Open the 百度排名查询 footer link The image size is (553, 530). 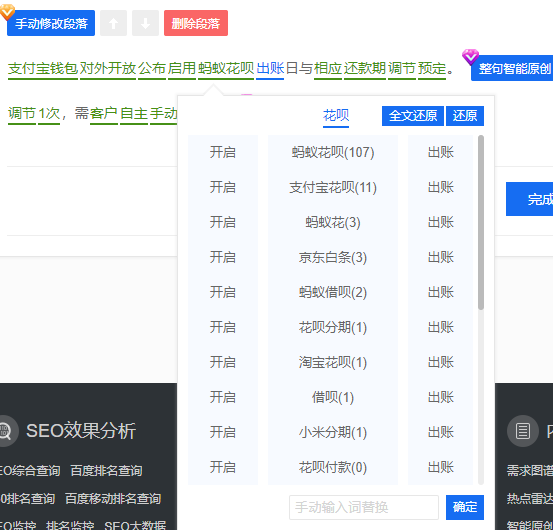tap(106, 471)
